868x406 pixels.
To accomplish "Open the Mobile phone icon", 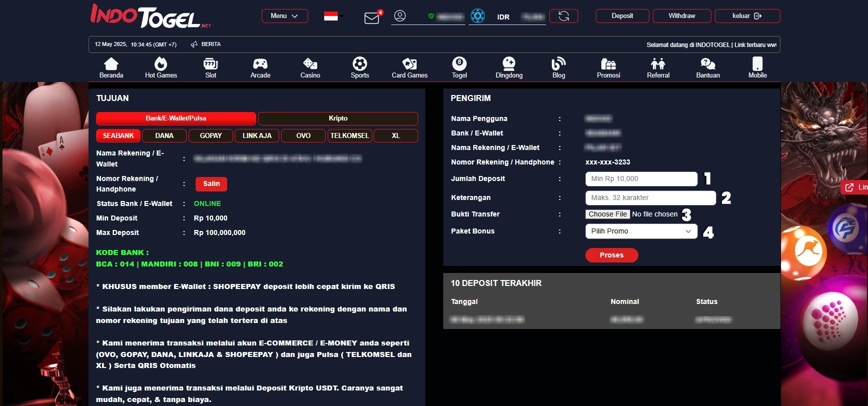I will [757, 63].
